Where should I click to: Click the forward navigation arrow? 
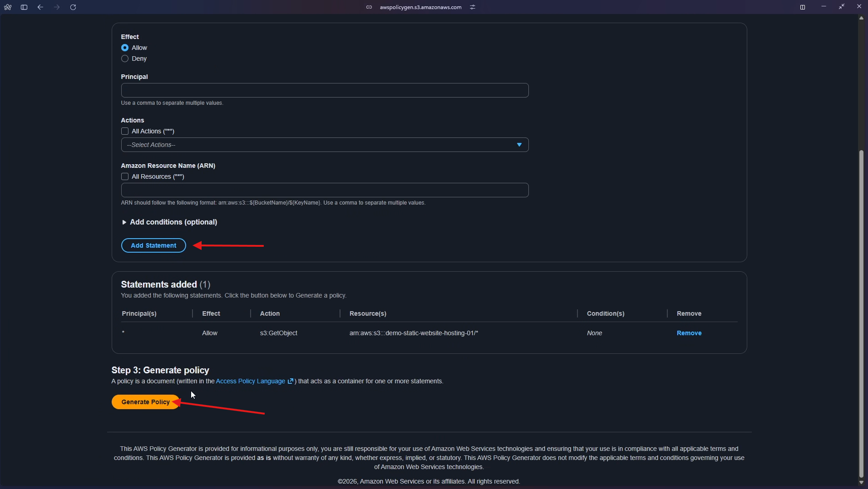point(56,7)
